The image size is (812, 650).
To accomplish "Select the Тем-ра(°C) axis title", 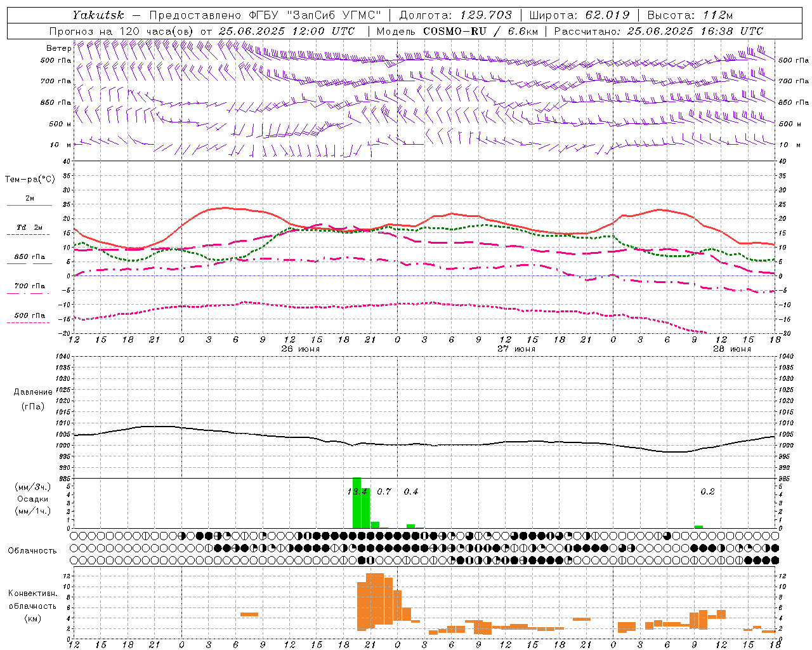I will pyautogui.click(x=30, y=180).
